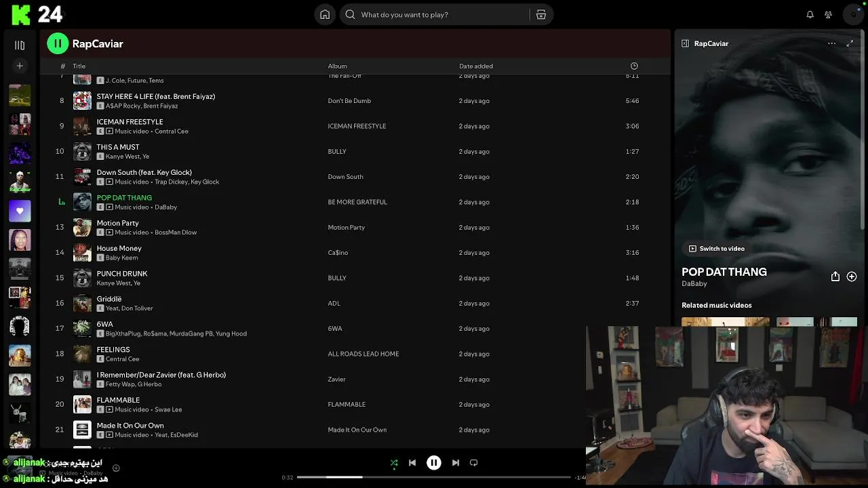
Task: Open the BE MORE GRATEFUL album link
Action: [x=357, y=202]
